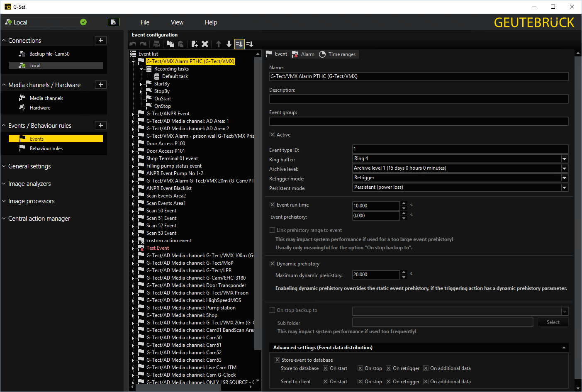The image size is (582, 392).
Task: Increase Event run time with the up spinner
Action: pos(404,203)
